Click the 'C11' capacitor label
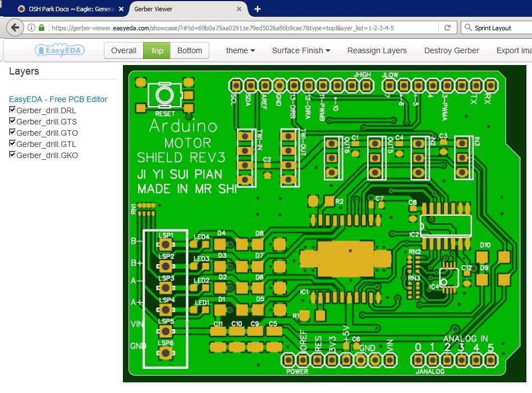The height and width of the screenshot is (393, 532). click(218, 324)
